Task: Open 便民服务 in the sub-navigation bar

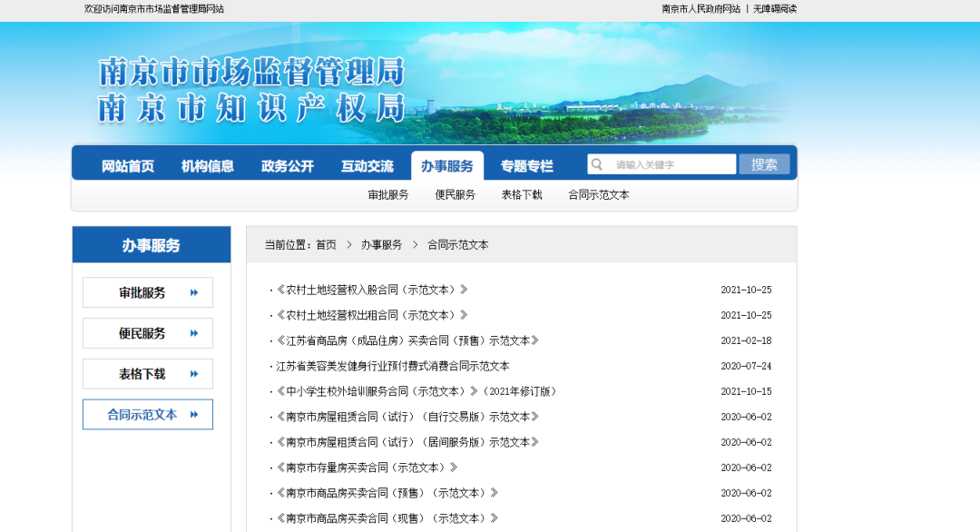Action: tap(455, 195)
